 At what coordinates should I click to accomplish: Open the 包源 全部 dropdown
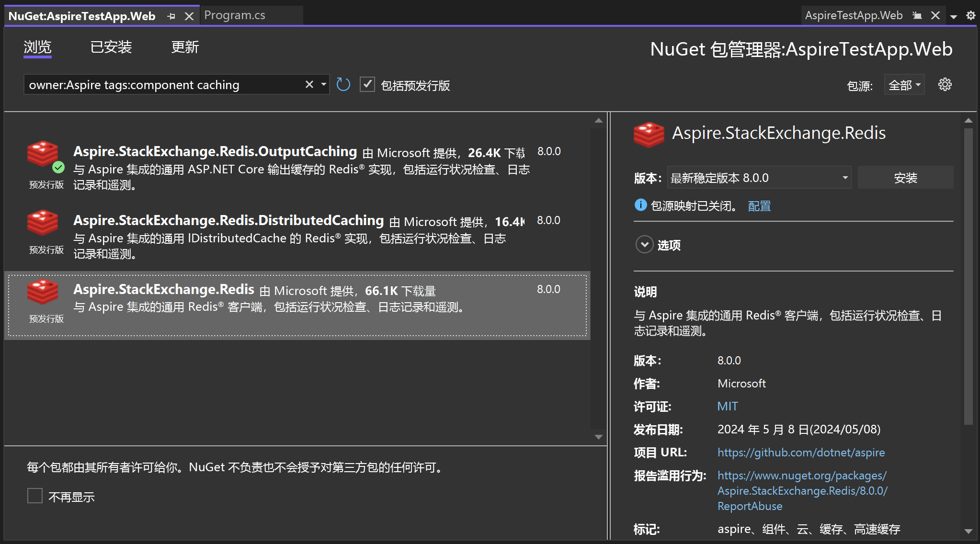click(x=904, y=85)
